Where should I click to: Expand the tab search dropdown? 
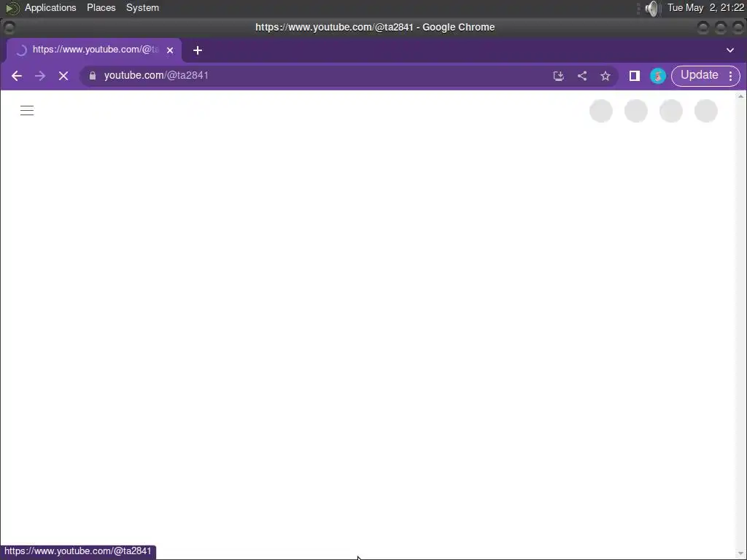point(729,50)
